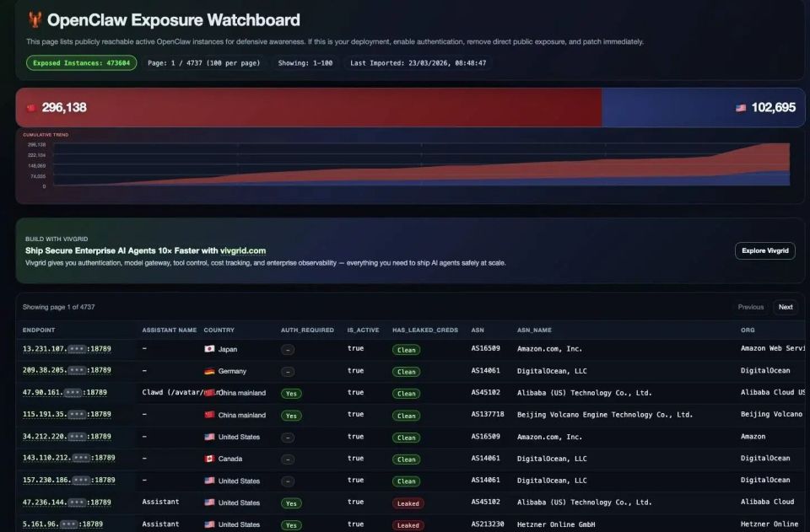Click the red China segment of bar
810x532 pixels.
309,107
